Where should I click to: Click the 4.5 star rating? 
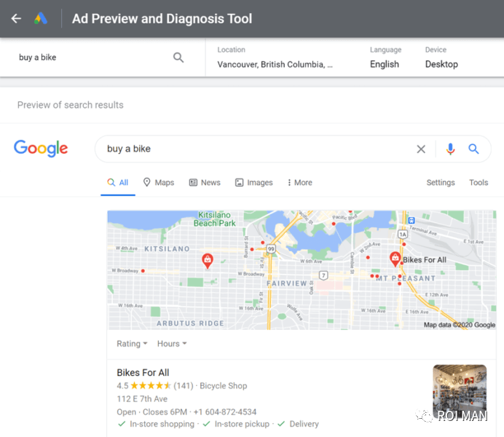(x=143, y=386)
